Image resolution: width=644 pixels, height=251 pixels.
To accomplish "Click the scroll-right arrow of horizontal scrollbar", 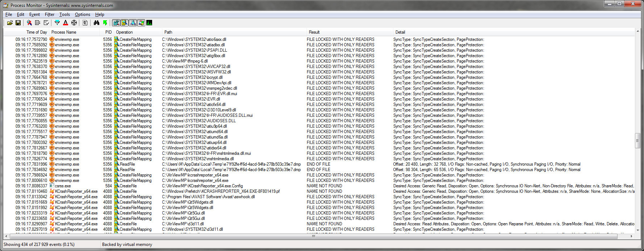I will (632, 236).
